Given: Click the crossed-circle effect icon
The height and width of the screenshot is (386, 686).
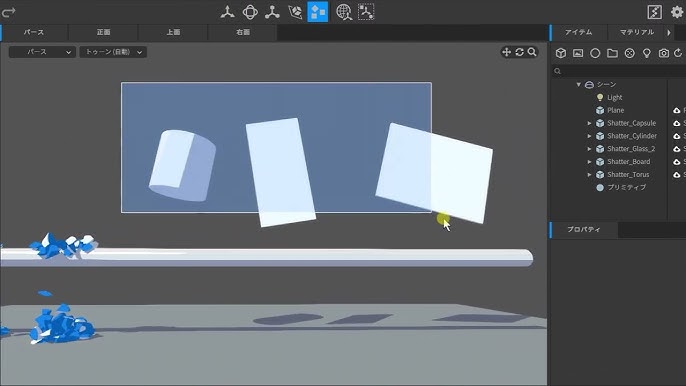Looking at the screenshot, I should pyautogui.click(x=630, y=53).
